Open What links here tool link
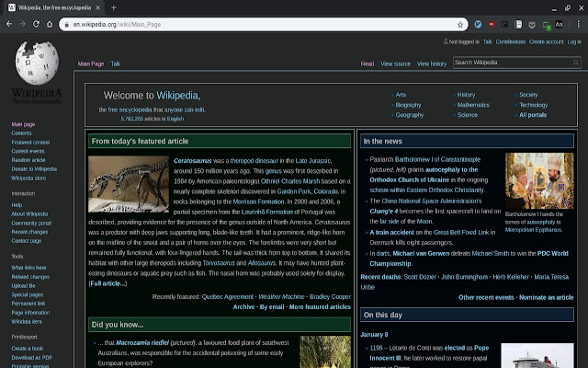The image size is (588, 368). (28, 268)
